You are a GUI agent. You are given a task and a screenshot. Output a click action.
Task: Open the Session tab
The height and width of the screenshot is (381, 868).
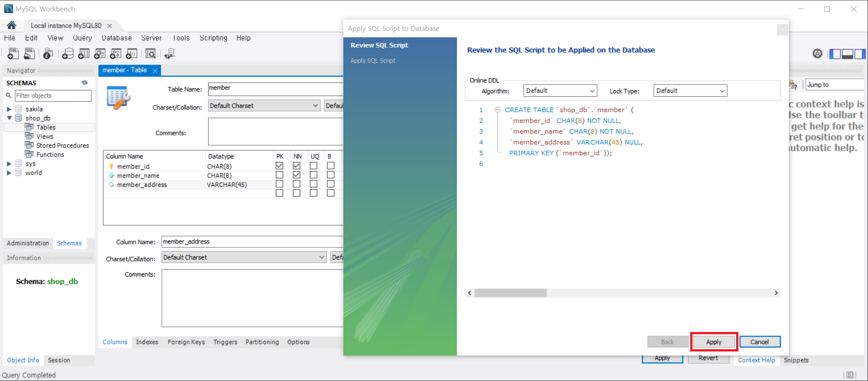tap(59, 360)
